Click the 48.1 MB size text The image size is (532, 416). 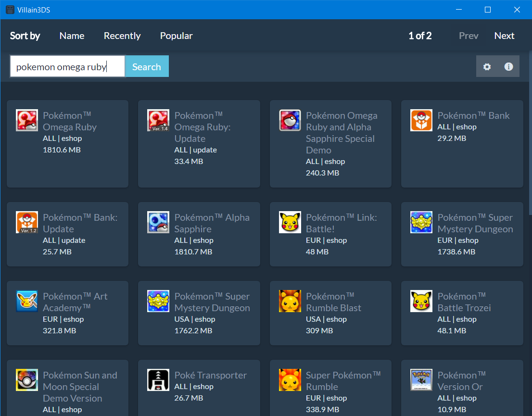point(452,330)
